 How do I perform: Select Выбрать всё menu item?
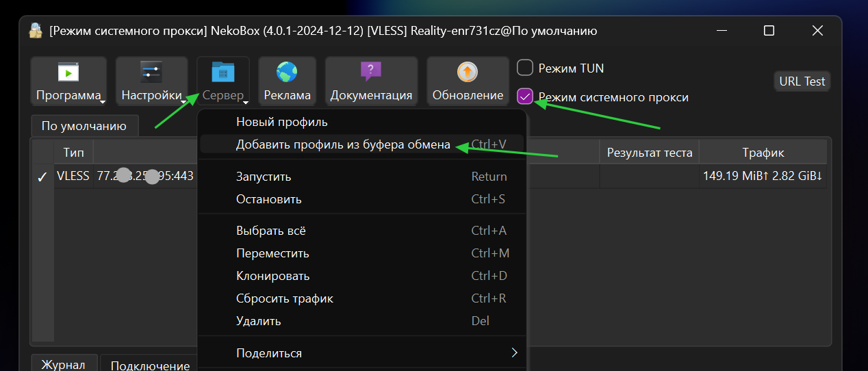tap(362, 231)
